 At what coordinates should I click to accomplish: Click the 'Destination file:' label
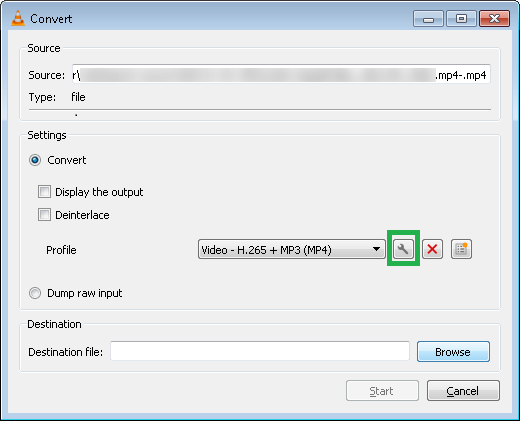(x=66, y=352)
